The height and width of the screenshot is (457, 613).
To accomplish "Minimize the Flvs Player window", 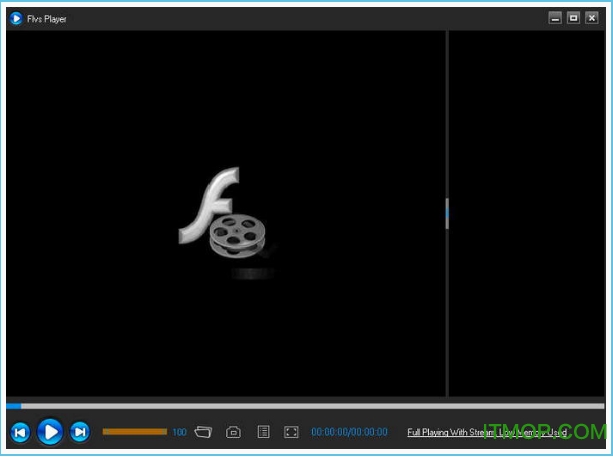I will point(555,18).
